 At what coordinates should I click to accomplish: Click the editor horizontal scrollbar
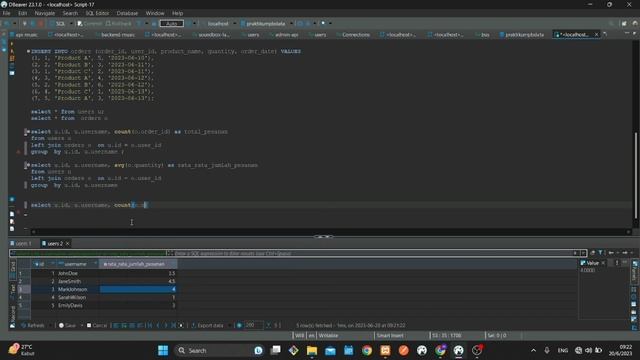(x=331, y=232)
